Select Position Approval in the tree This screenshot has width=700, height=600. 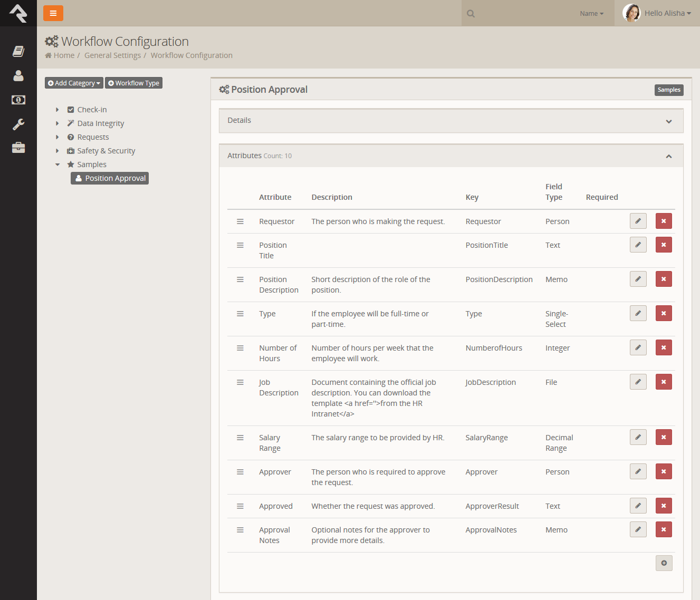[110, 178]
